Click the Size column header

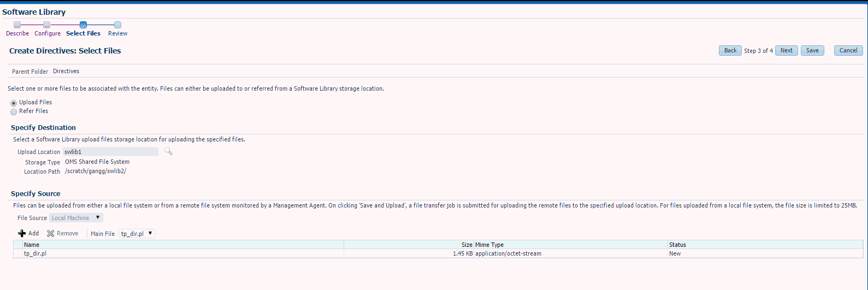[409, 245]
